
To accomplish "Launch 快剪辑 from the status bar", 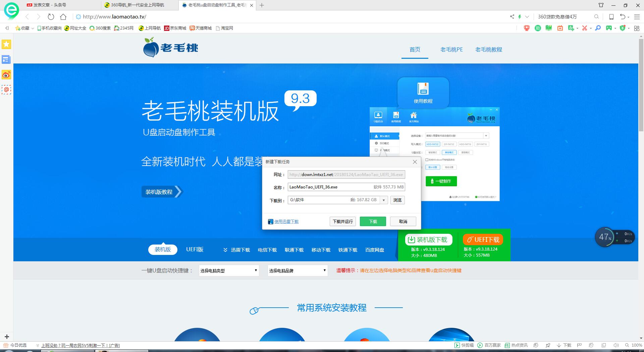I will (467, 345).
